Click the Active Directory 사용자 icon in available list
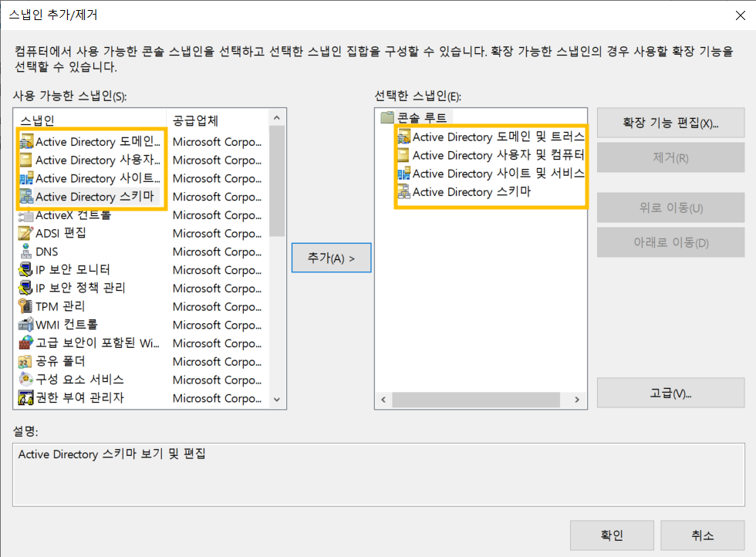The height and width of the screenshot is (557, 756). tap(26, 160)
